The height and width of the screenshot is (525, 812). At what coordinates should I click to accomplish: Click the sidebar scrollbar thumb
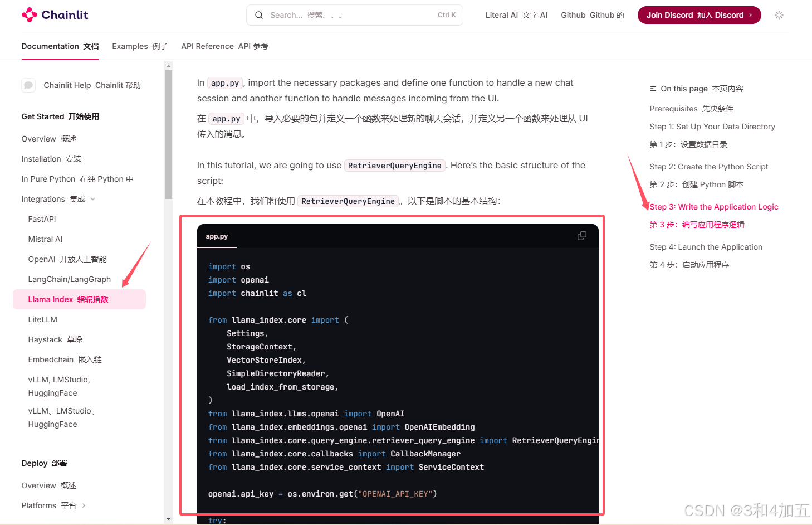pyautogui.click(x=169, y=134)
